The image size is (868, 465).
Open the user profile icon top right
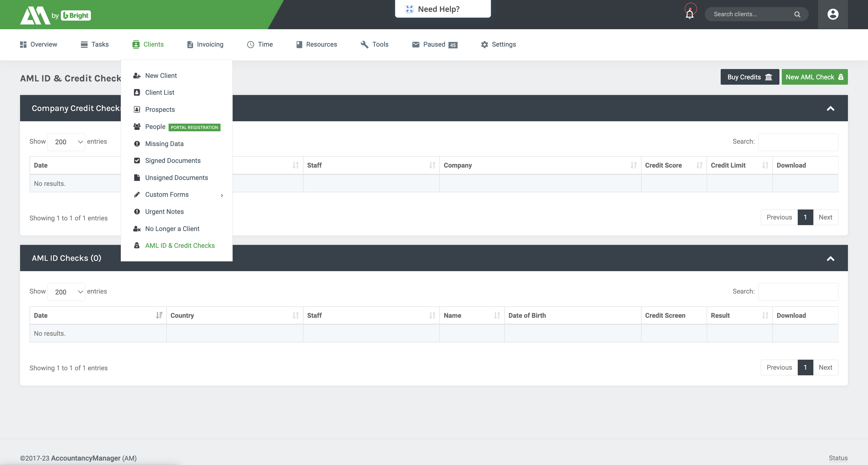point(832,14)
